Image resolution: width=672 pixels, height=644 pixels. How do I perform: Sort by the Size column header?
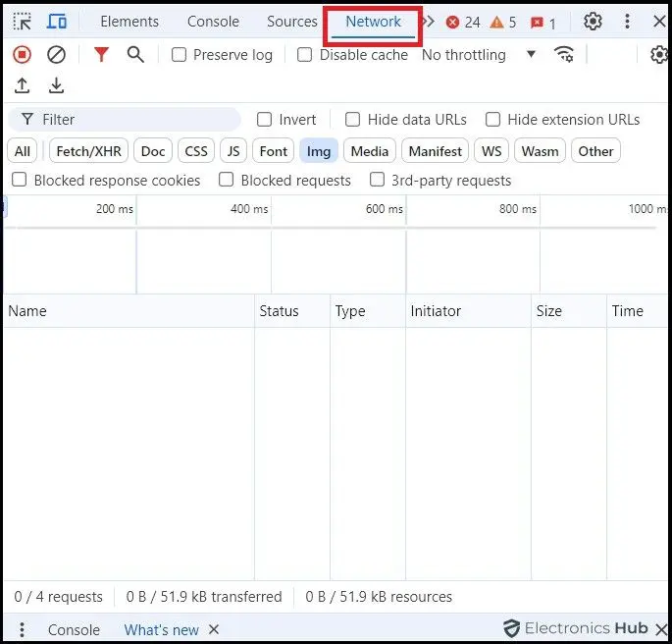[569, 311]
